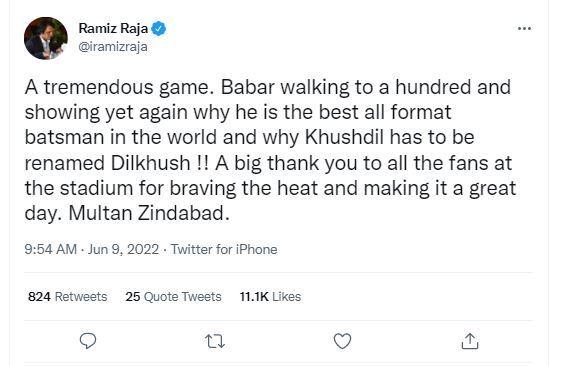
Task: Open the Twitter for iPhone source link
Action: [224, 249]
